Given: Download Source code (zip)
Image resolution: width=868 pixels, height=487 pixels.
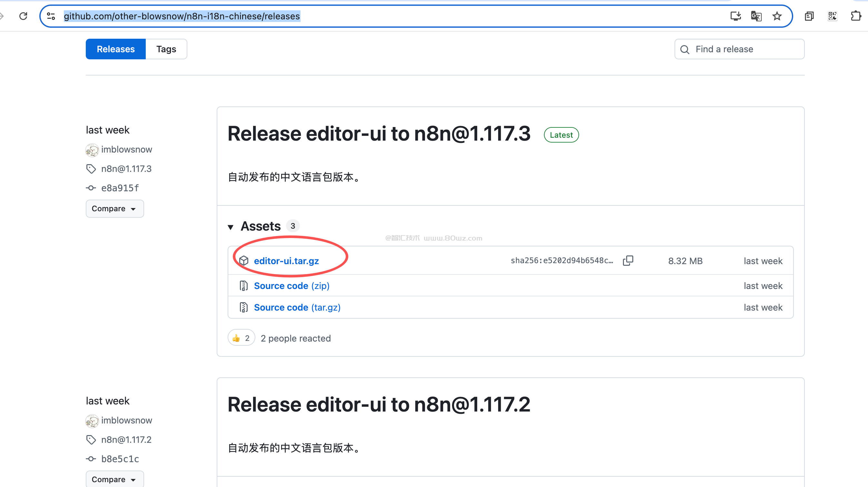Looking at the screenshot, I should point(291,286).
